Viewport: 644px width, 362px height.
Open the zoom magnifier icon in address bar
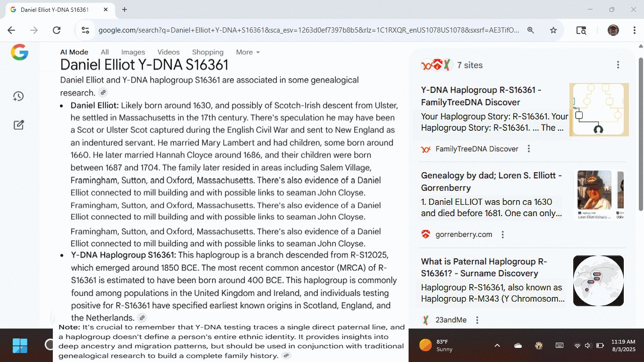point(531,30)
